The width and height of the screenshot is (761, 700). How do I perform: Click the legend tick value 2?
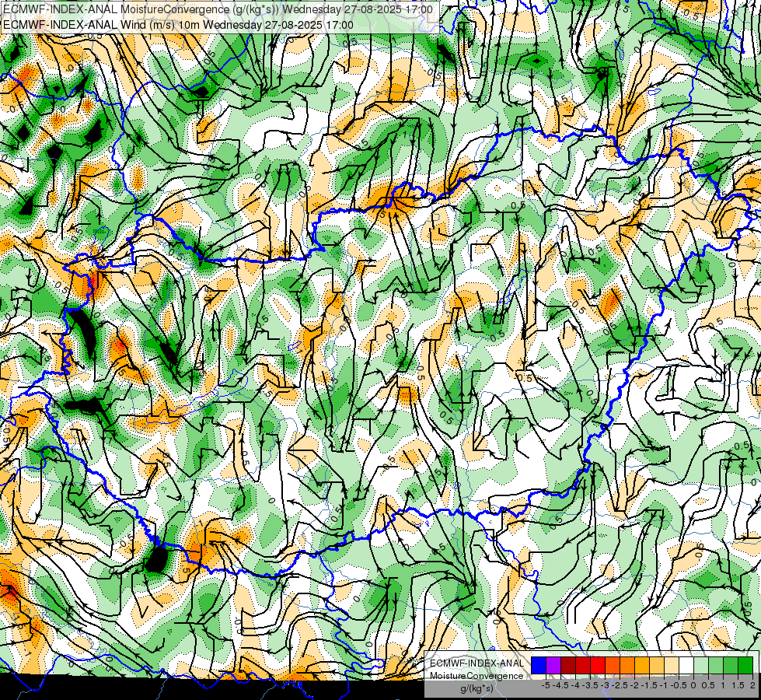click(x=752, y=685)
